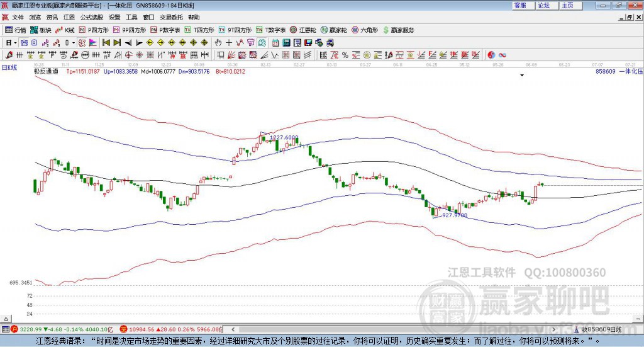Open the 江恩轮 Gann wheel

pyautogui.click(x=303, y=30)
